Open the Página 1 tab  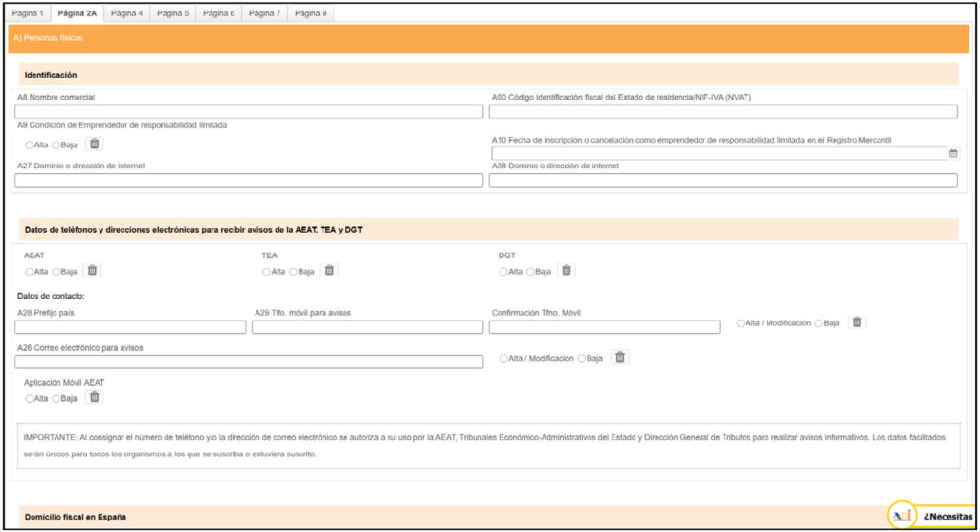(28, 13)
